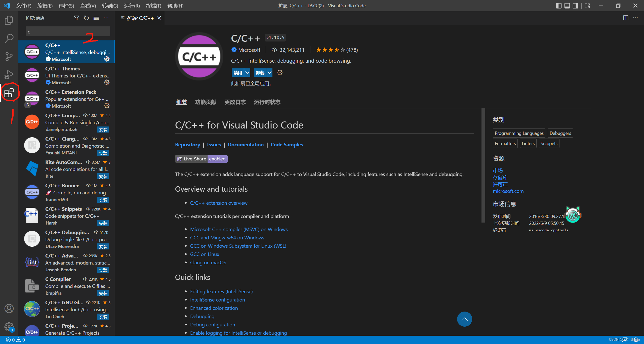Image resolution: width=644 pixels, height=344 pixels.
Task: Click the extension search input field
Action: coord(68,32)
